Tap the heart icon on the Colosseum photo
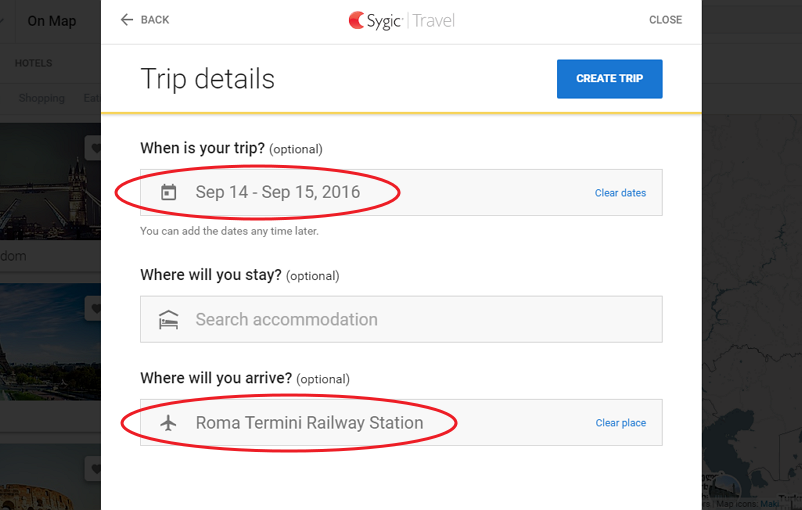Screen dimensions: 802x510 [94, 467]
